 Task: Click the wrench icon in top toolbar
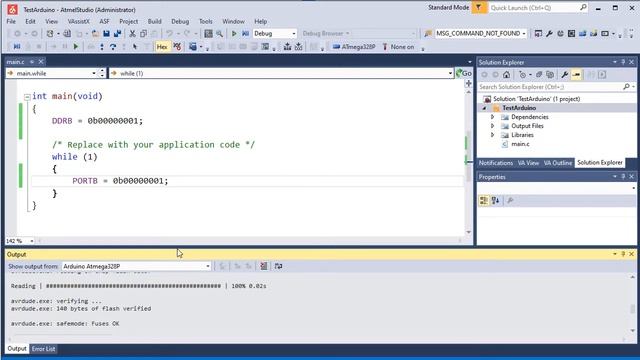549,33
